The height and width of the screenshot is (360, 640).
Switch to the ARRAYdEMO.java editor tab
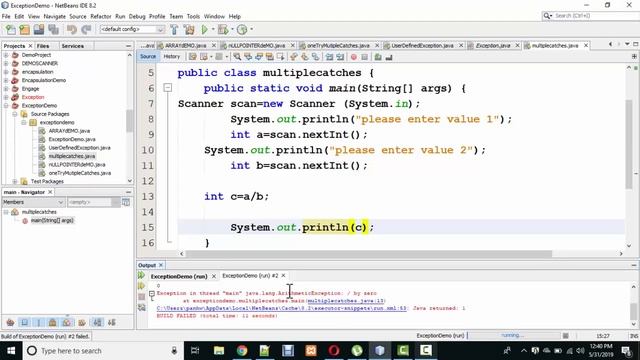click(x=186, y=46)
